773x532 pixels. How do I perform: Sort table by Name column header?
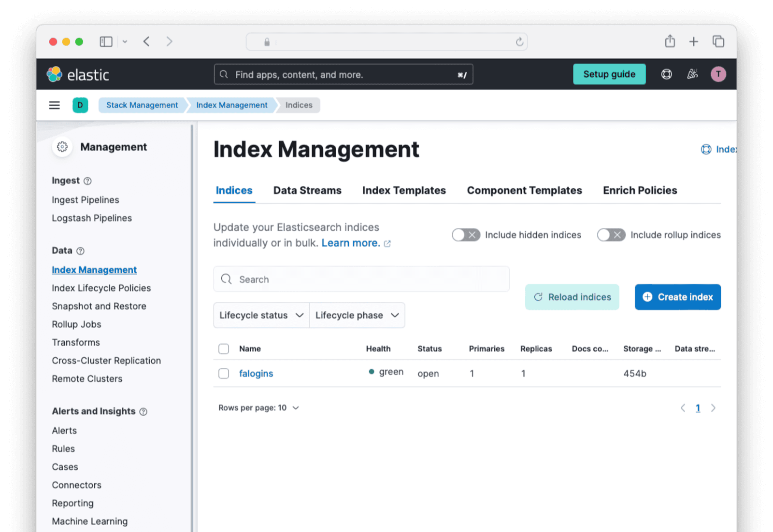tap(250, 349)
